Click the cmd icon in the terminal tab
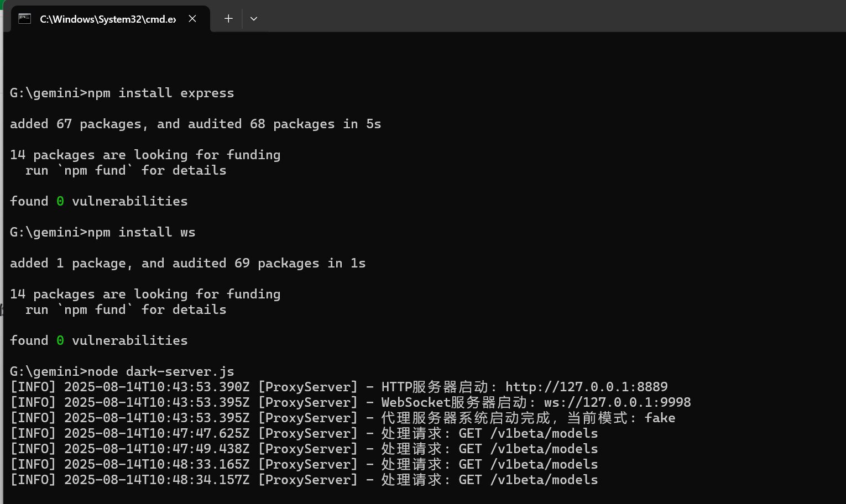The height and width of the screenshot is (504, 846). pyautogui.click(x=24, y=19)
